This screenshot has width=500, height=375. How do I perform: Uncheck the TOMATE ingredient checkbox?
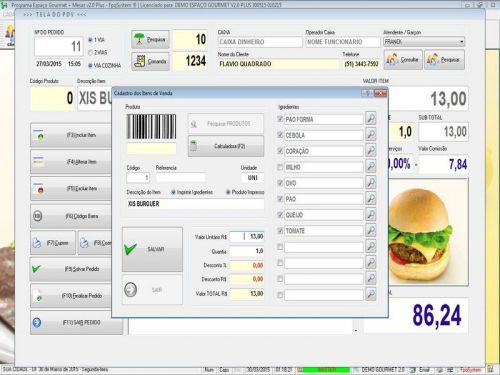[x=280, y=231]
